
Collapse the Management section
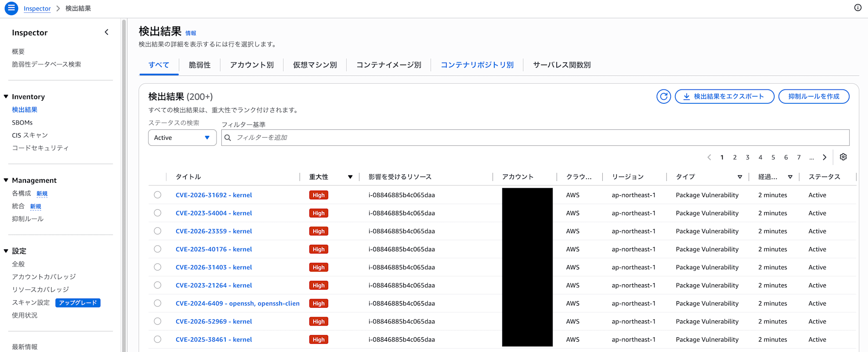6,180
